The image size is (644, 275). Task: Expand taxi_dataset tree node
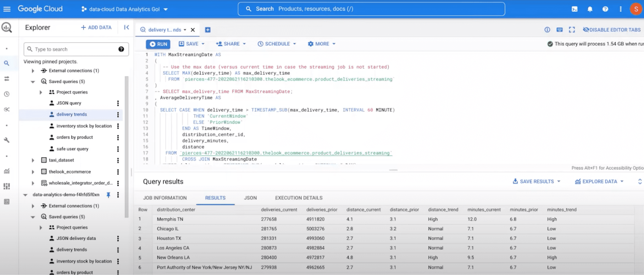[x=33, y=160]
